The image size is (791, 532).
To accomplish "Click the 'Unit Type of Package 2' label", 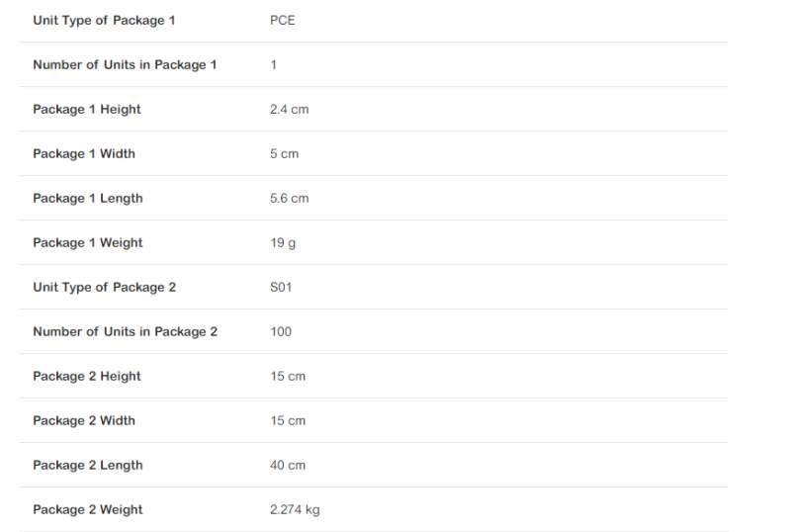I will coord(104,287).
